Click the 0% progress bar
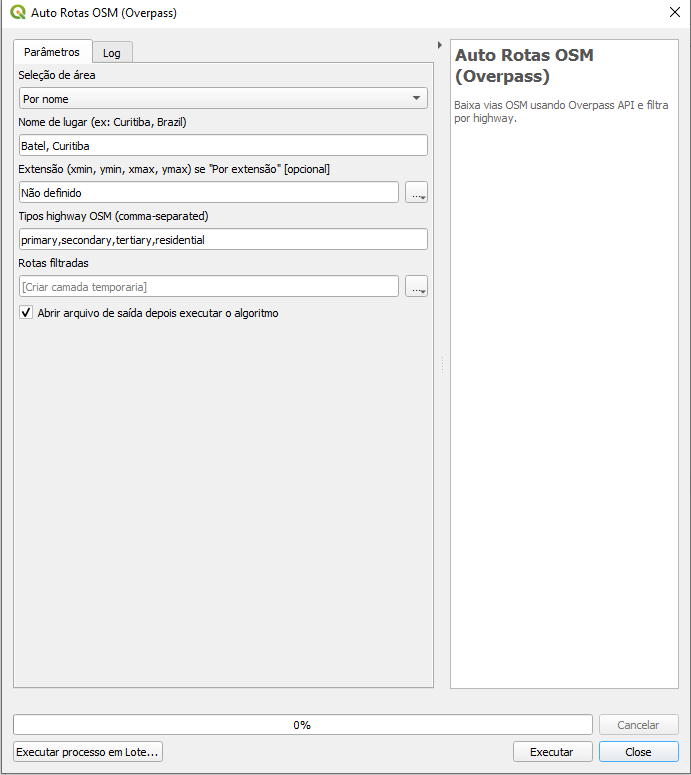Screen dimensions: 691x775 302,725
